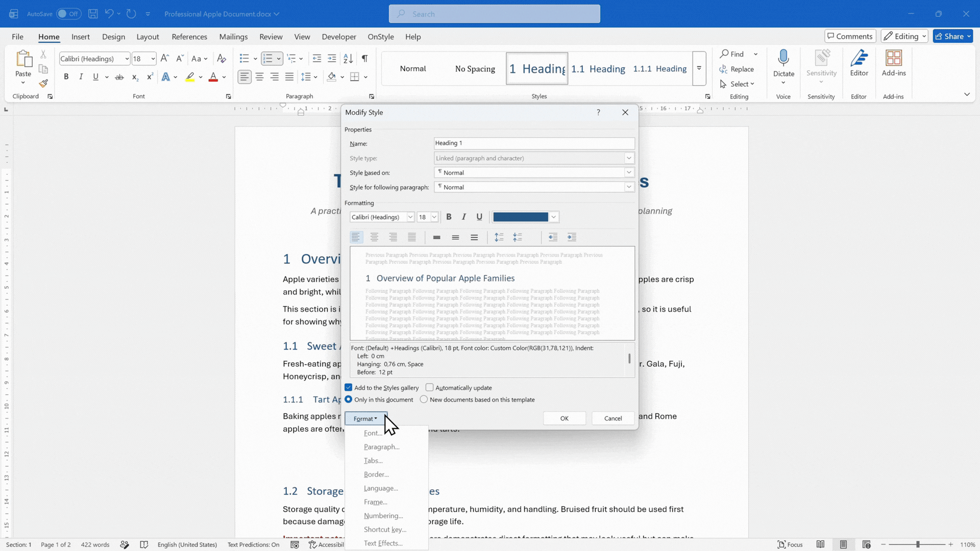
Task: Undo the last action in title bar
Action: click(109, 14)
